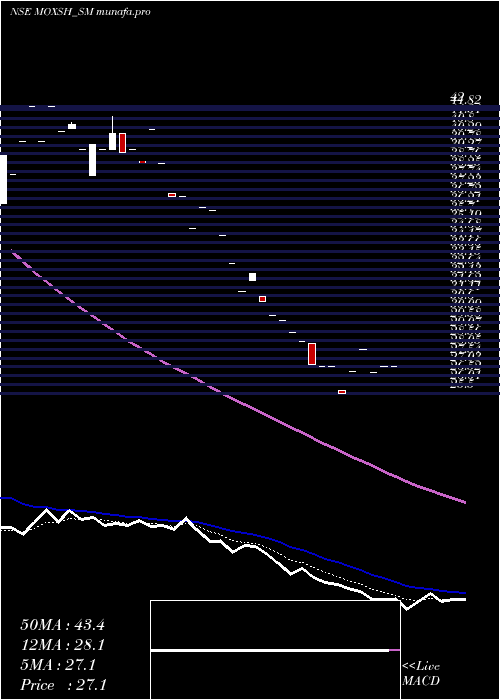Click the 12MA : 28.1 label

pyautogui.click(x=62, y=645)
